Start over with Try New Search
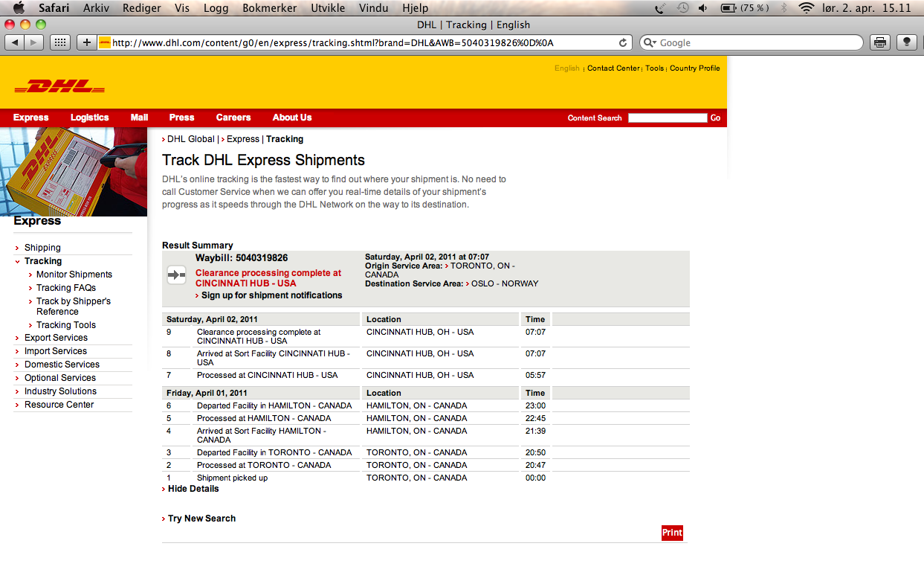Viewport: 924px width, 584px height. tap(201, 519)
